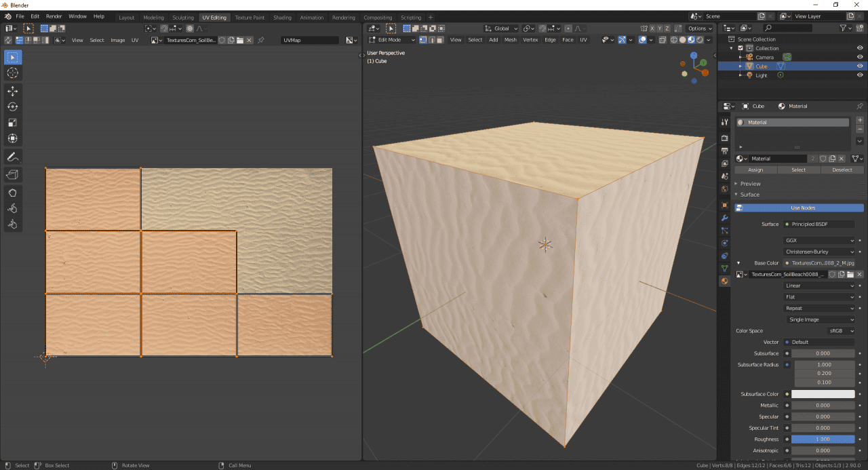Toggle X-ray mode in the 3D viewport
868x470 pixels.
(x=663, y=39)
